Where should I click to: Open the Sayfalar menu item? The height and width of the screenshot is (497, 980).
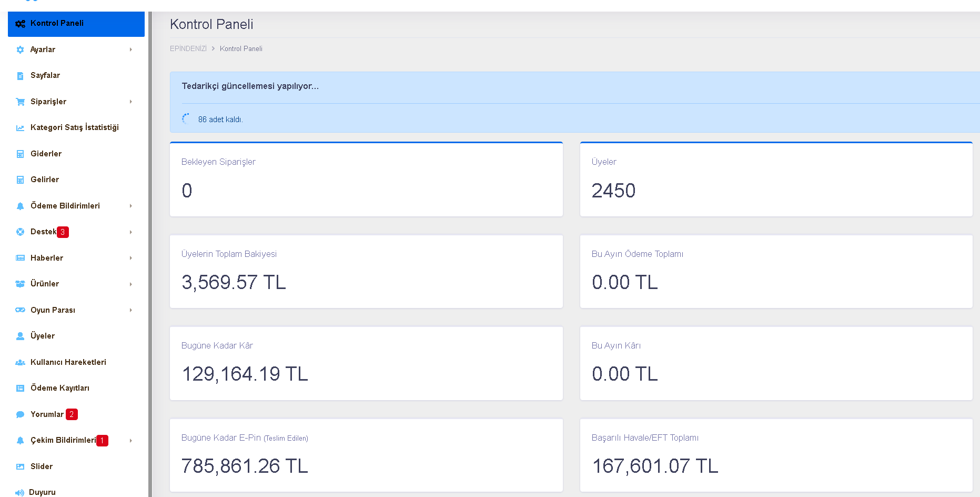point(76,75)
